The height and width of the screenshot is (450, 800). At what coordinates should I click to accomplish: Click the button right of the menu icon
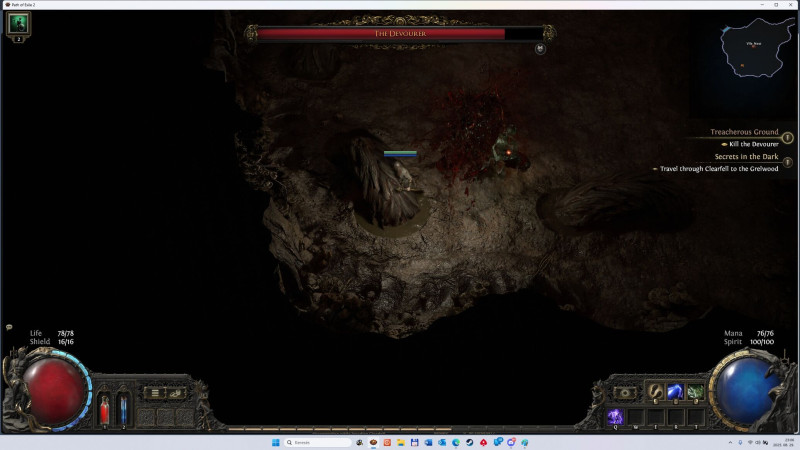[x=176, y=393]
